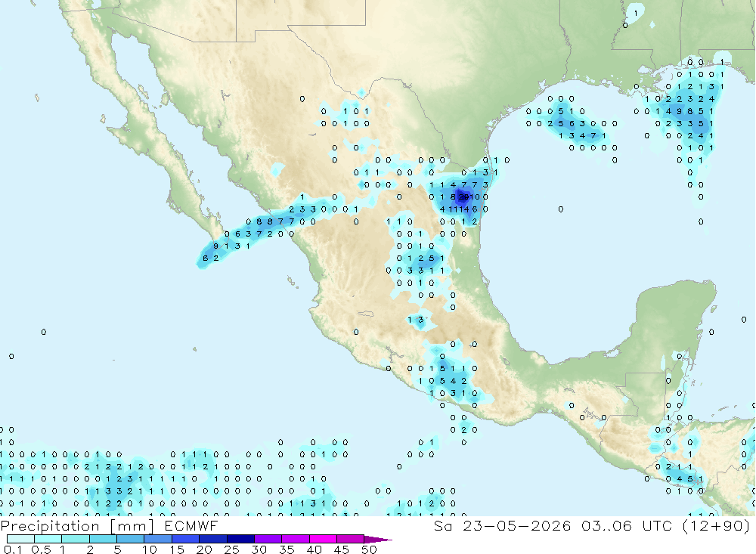Screen dimensions: 756x554
Task: Click the peak '29' precipitation value on map
Action: click(x=464, y=197)
